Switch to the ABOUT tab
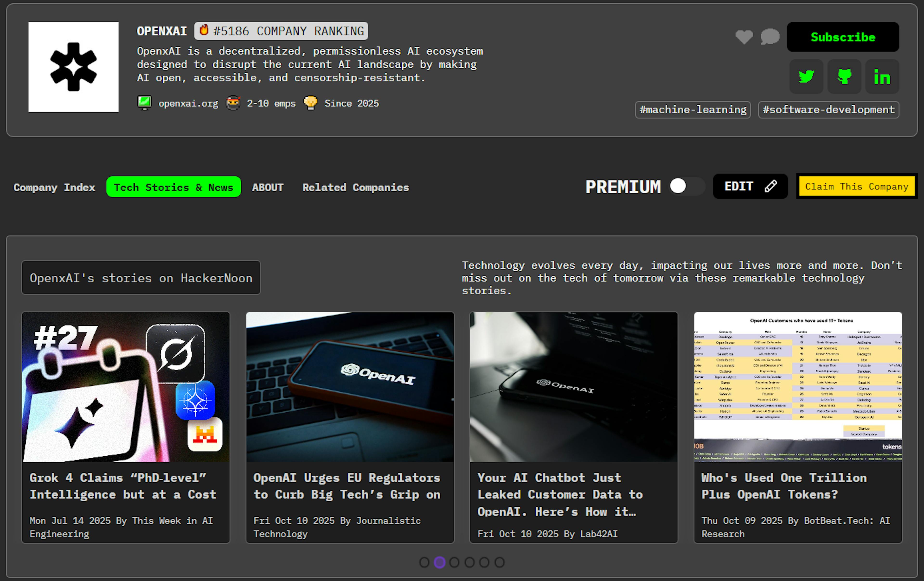 (x=267, y=187)
